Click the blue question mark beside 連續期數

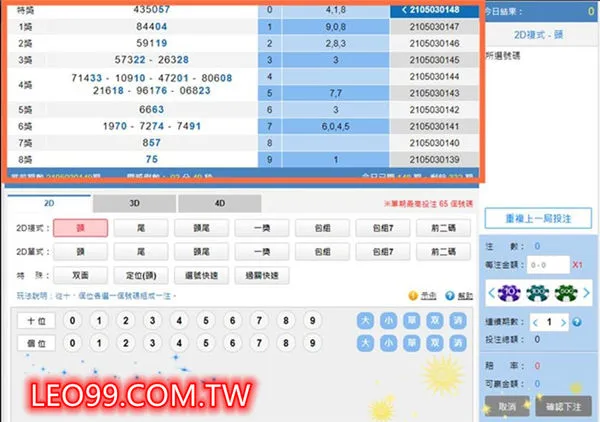577,322
